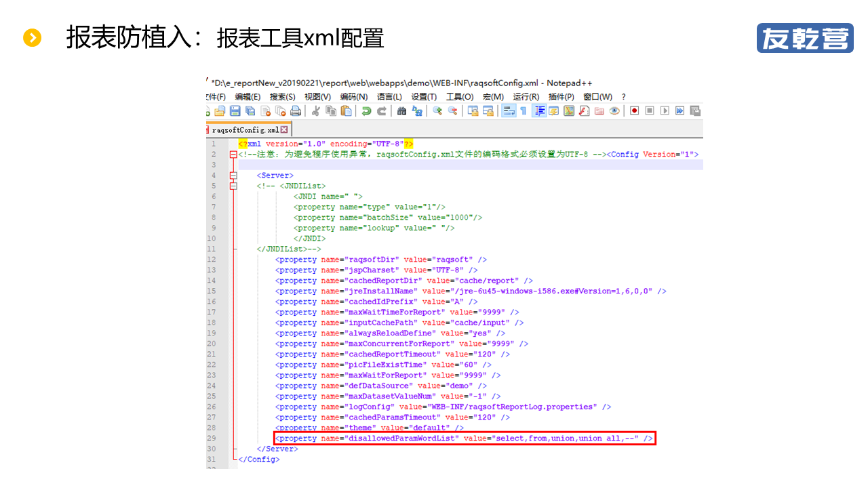Save the file with the floppy icon
This screenshot has width=868, height=488.
pos(235,111)
